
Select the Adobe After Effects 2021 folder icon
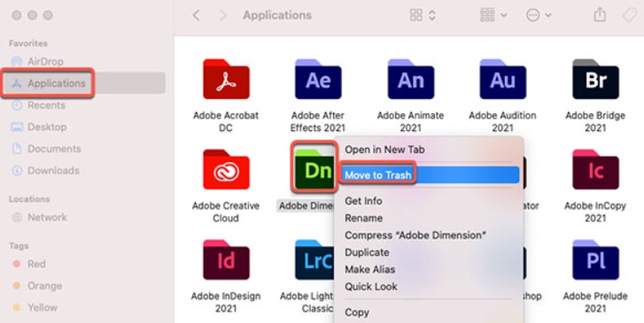(x=318, y=79)
